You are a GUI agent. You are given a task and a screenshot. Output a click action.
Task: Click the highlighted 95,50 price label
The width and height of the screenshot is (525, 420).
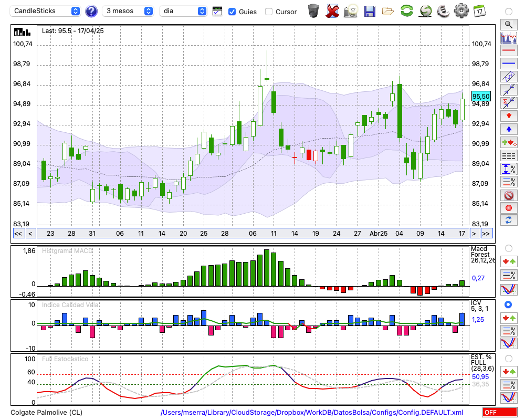pyautogui.click(x=481, y=97)
